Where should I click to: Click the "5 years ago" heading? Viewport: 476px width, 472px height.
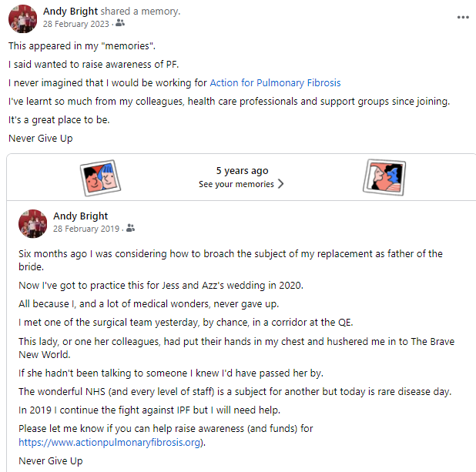(x=242, y=171)
